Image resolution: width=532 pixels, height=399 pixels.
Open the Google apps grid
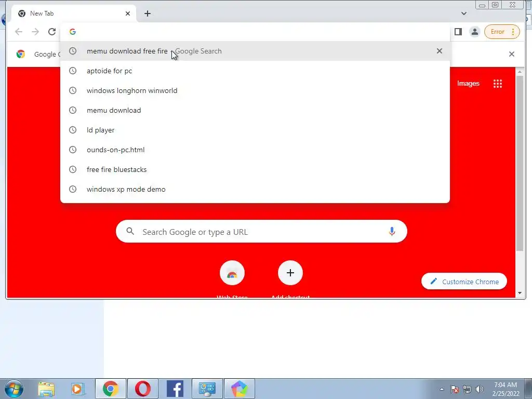497,84
